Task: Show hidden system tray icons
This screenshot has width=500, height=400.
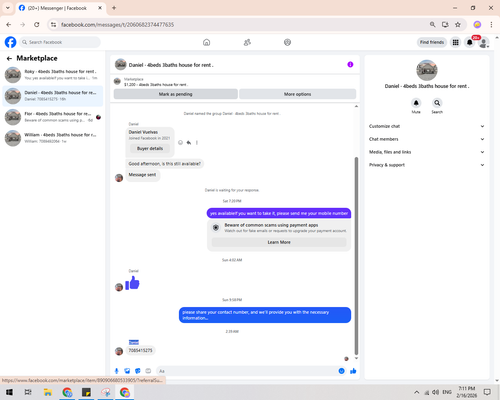Action: [416, 392]
